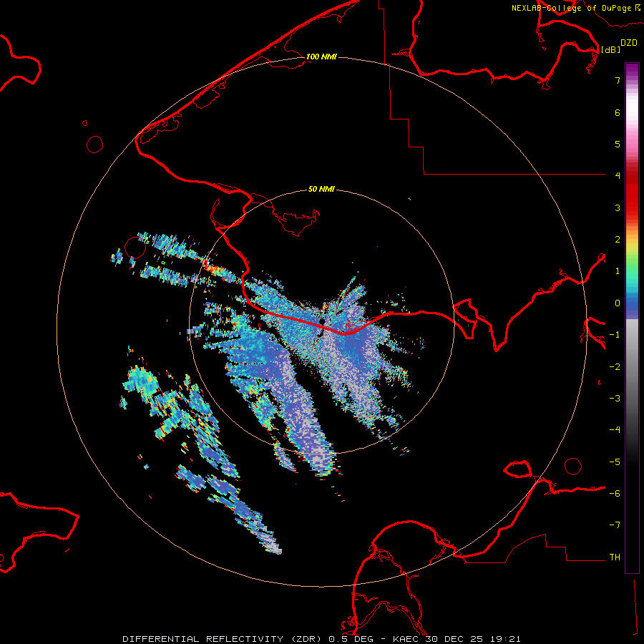
Task: Click the [dB] units label
Action: tap(611, 49)
